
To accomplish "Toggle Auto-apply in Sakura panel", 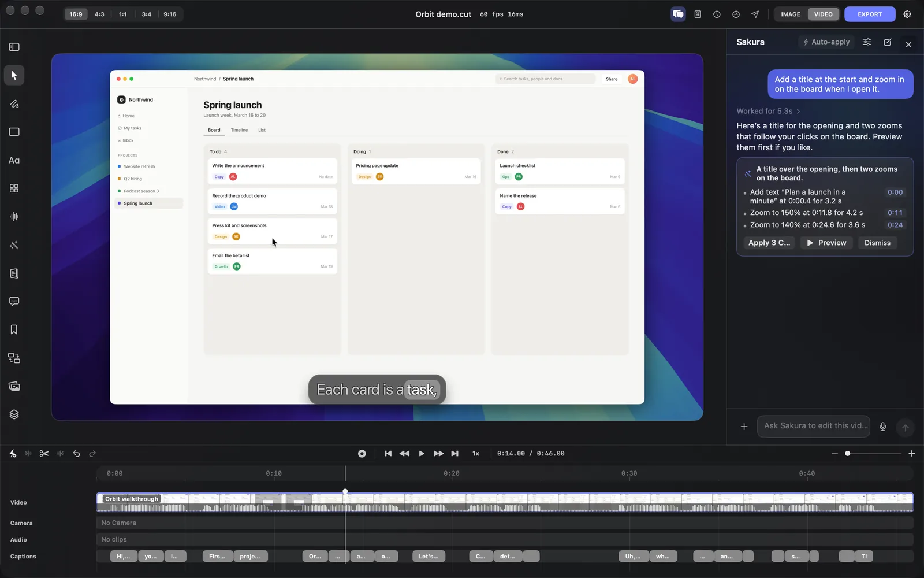I will pyautogui.click(x=826, y=42).
